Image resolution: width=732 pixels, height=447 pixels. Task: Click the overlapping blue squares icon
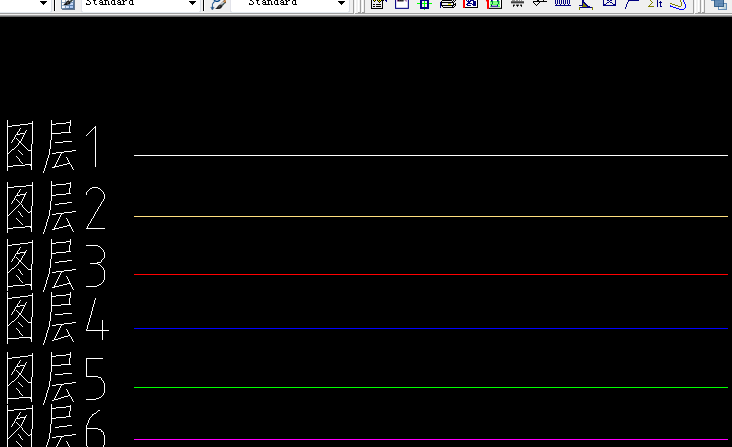(x=719, y=4)
